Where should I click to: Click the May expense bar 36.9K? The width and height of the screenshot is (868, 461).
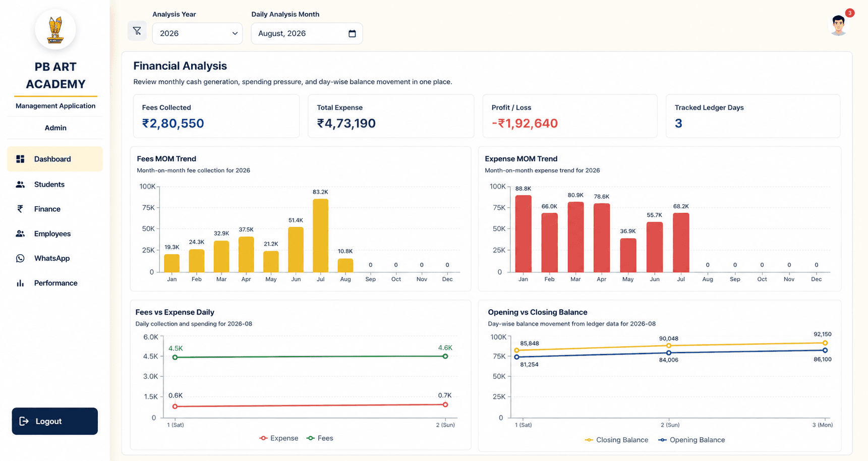[x=628, y=255]
